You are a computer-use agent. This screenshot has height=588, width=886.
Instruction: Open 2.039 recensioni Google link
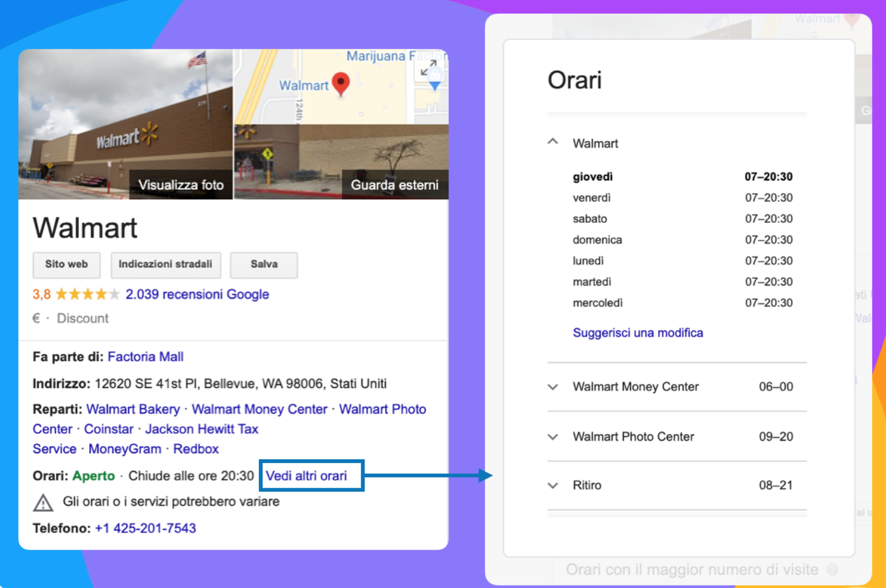click(x=197, y=295)
